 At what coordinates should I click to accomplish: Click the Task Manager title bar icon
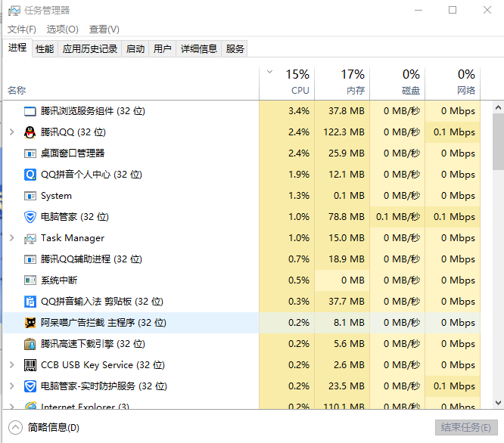coord(14,11)
